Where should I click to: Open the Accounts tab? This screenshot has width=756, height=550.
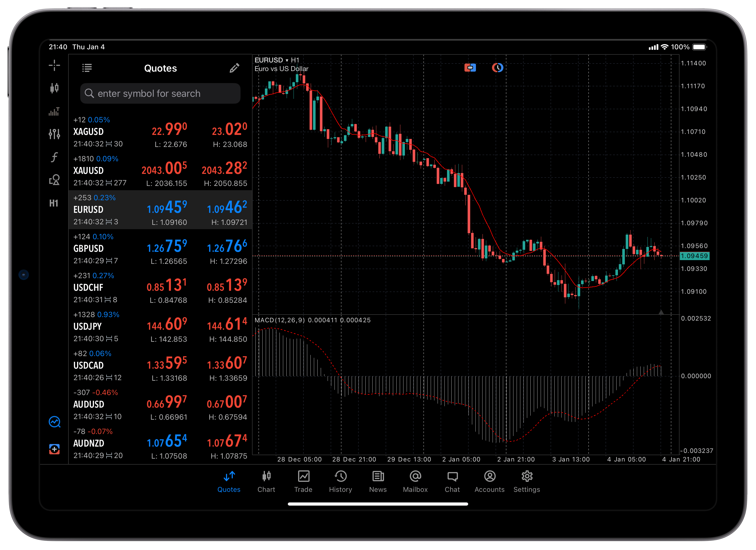click(490, 482)
